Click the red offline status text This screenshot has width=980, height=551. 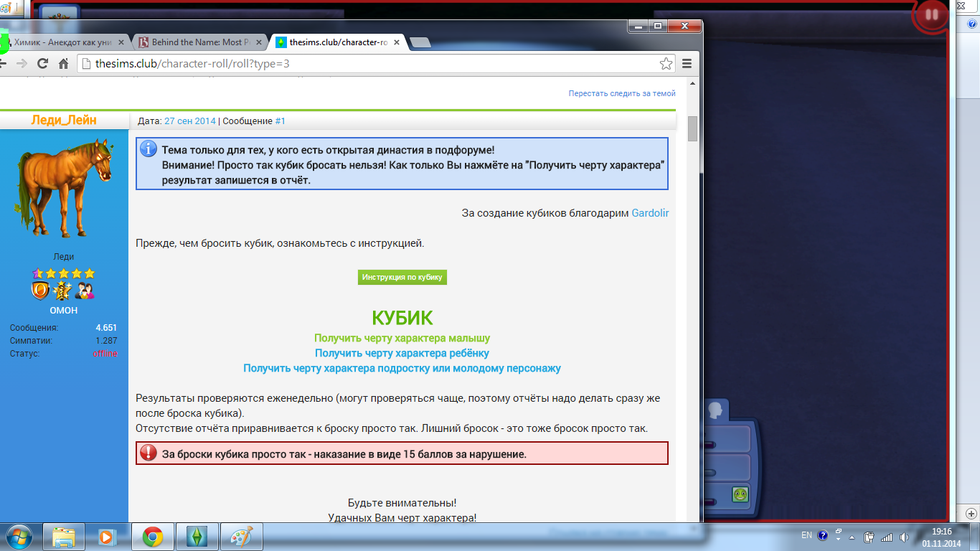[105, 354]
